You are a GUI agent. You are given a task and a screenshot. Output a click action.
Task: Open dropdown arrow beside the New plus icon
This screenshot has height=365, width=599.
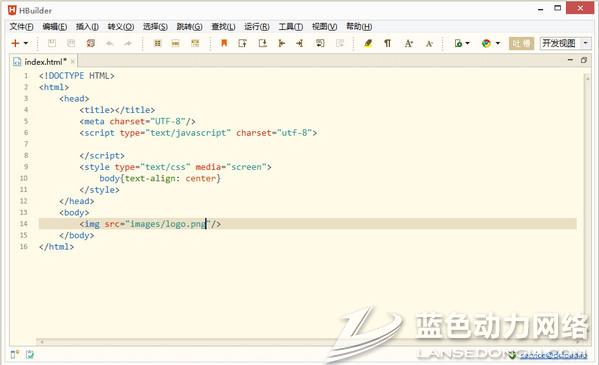pos(26,43)
